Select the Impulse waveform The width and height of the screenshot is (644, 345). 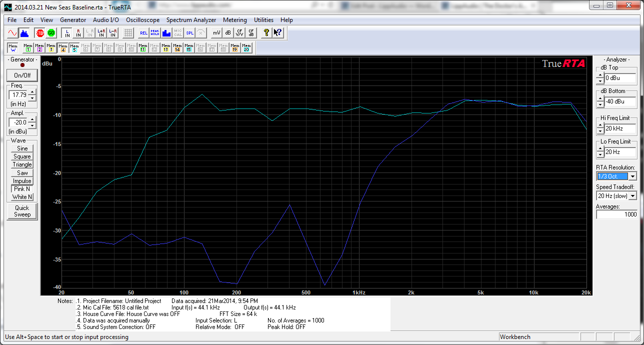click(x=22, y=181)
